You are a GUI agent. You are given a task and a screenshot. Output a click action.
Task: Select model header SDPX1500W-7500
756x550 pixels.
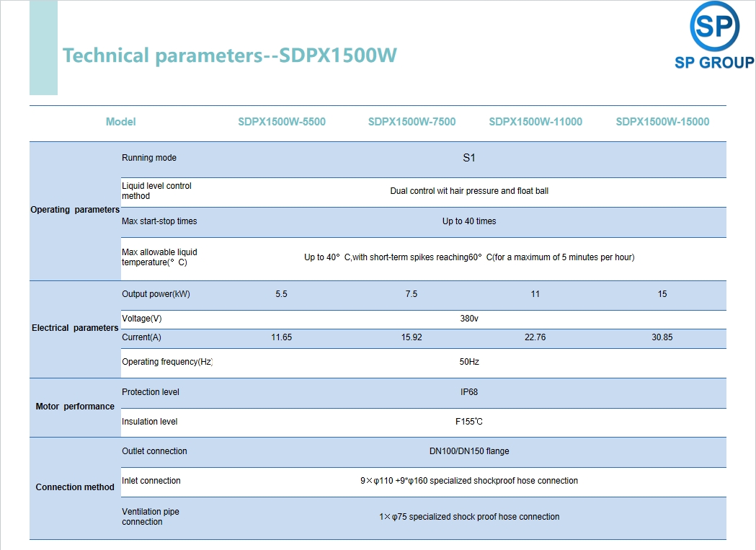412,122
